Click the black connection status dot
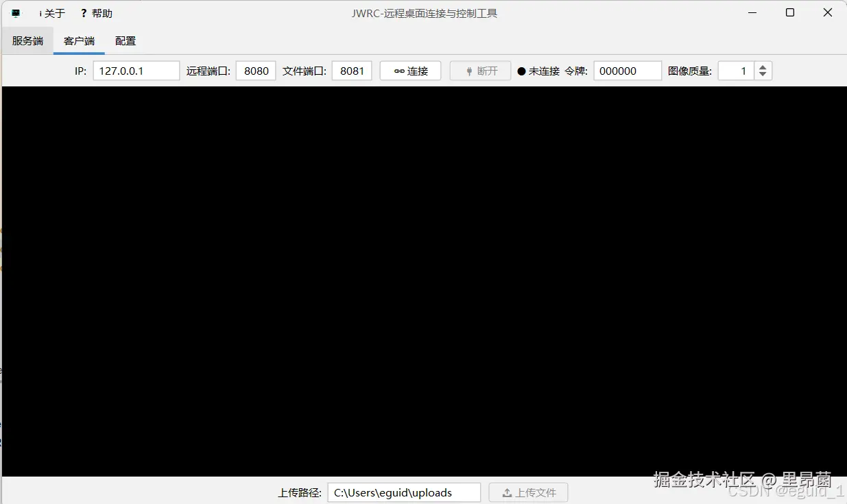The image size is (847, 504). 520,70
